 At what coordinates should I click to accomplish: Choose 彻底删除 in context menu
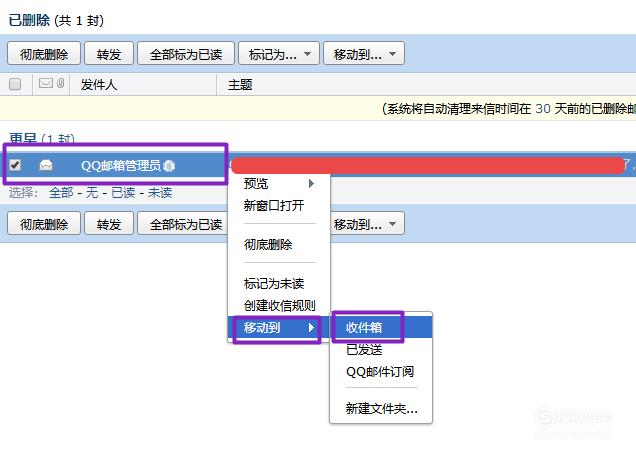[279, 245]
